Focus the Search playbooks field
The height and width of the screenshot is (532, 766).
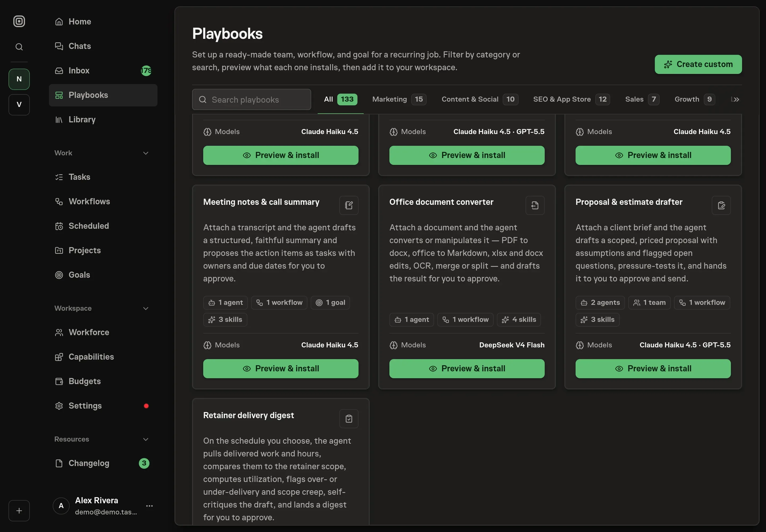click(x=251, y=99)
